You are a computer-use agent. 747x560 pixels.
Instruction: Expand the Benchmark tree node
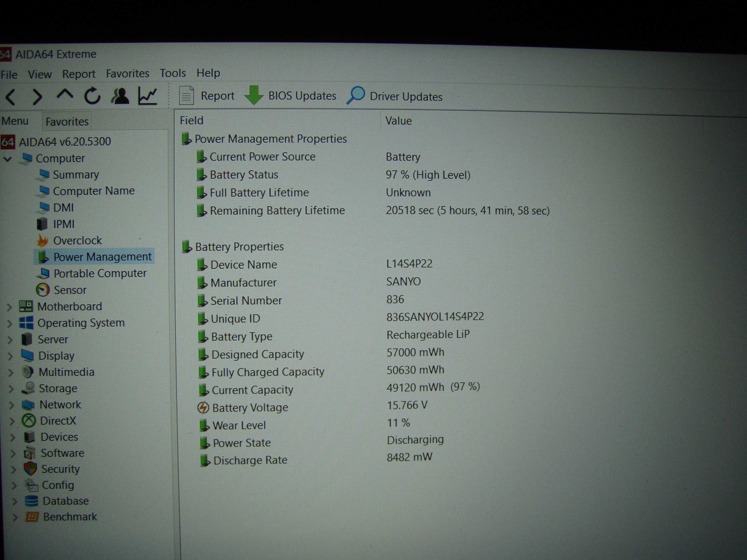15,517
